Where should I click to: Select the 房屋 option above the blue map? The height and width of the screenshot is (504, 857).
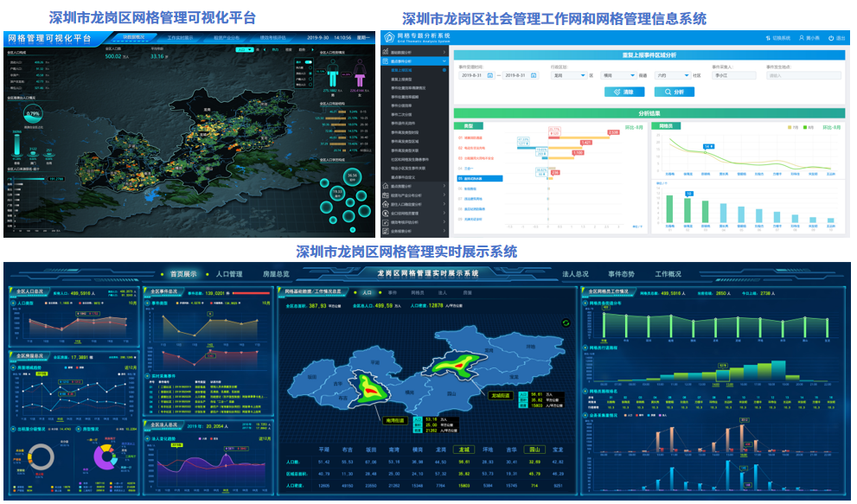(467, 293)
